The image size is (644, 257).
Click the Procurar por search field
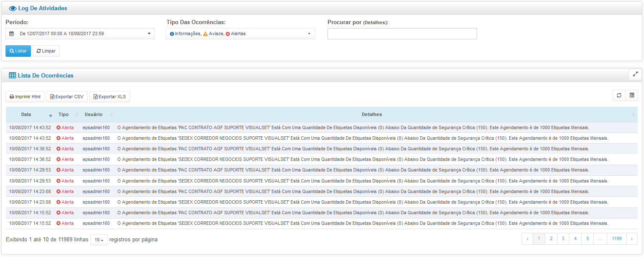pyautogui.click(x=402, y=34)
